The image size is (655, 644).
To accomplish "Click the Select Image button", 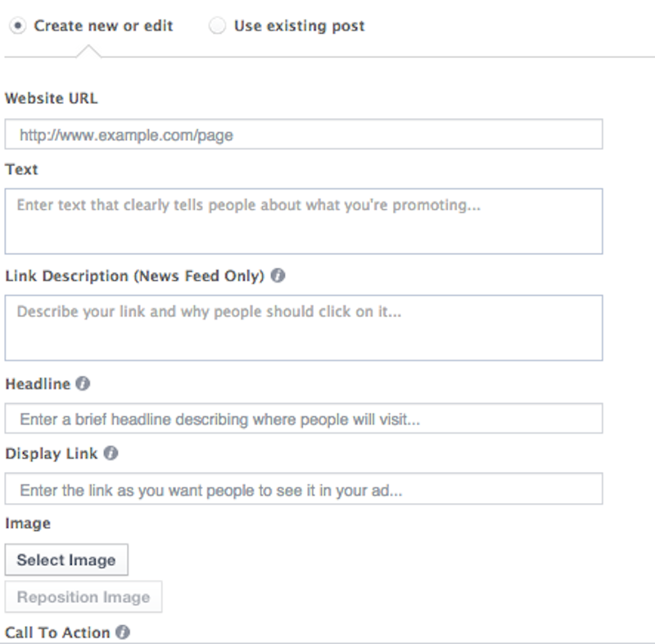I will (66, 560).
